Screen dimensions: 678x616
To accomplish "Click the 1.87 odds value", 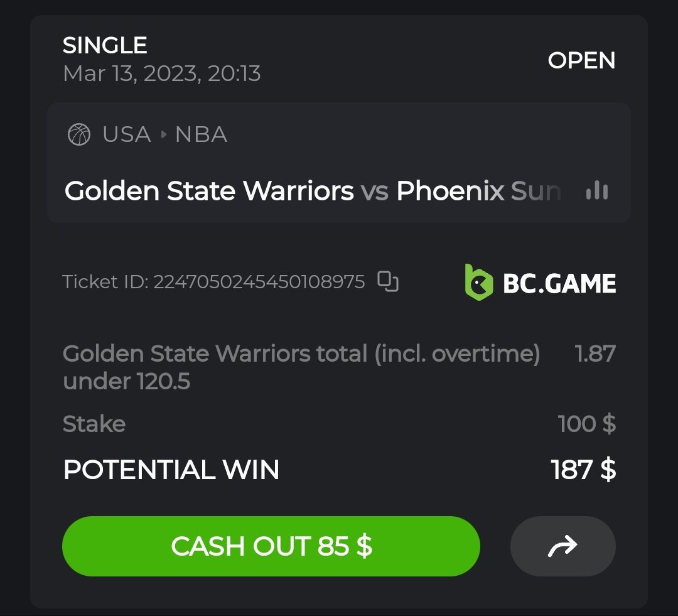I will point(595,354).
